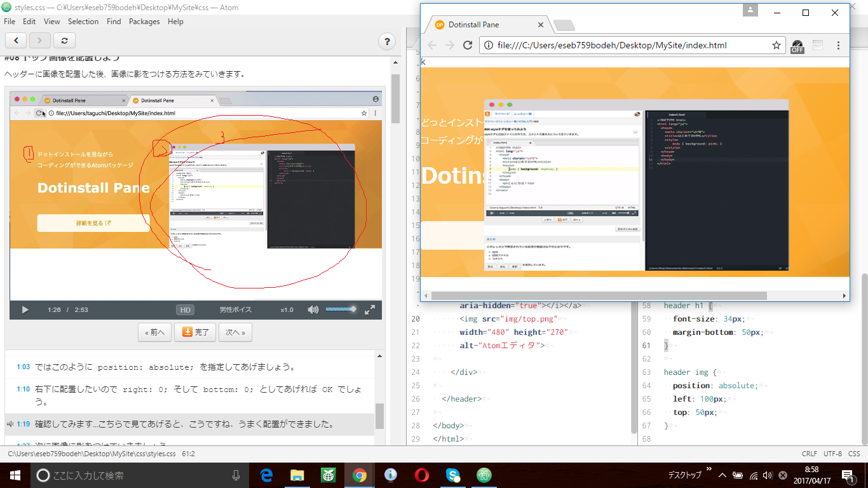
Task: Jump to the 1:03 transcript timestamp
Action: 24,367
